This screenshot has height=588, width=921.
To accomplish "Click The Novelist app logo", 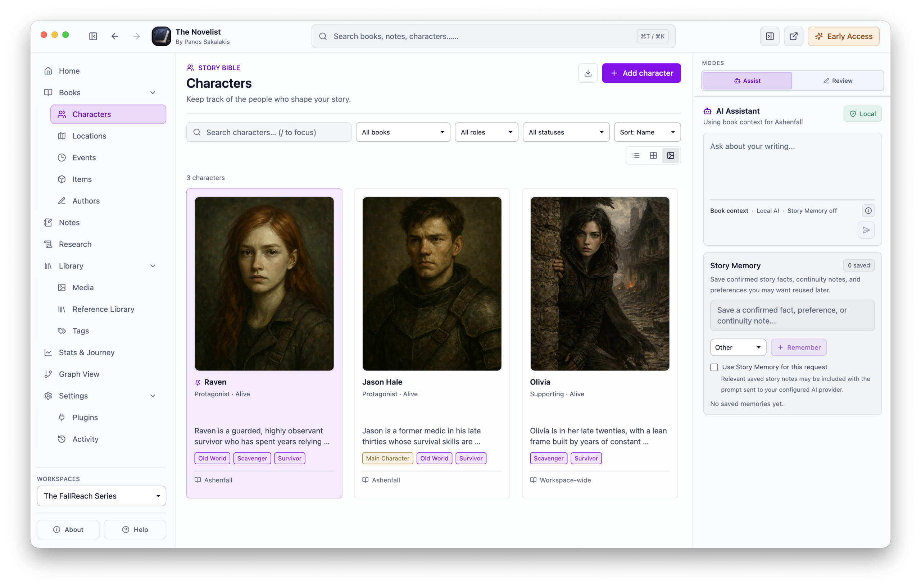I will (162, 36).
